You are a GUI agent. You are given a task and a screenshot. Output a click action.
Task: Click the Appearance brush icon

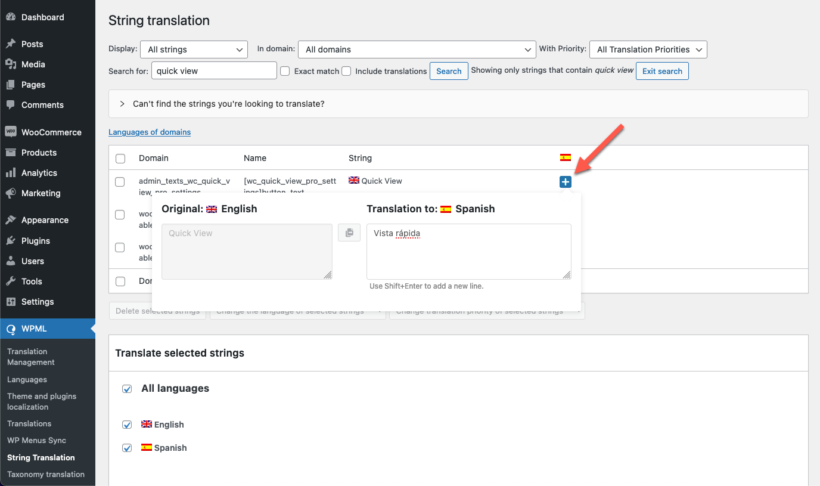(x=10, y=220)
